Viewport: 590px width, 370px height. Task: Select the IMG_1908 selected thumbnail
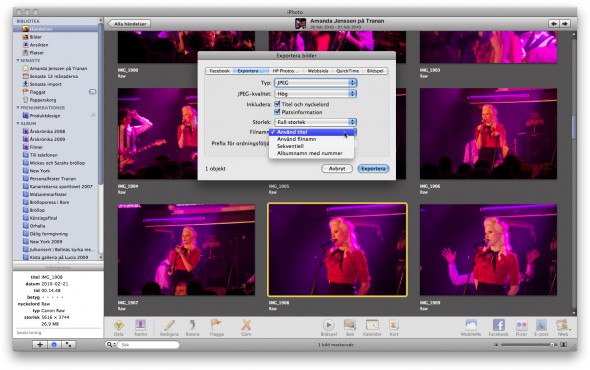click(x=338, y=250)
